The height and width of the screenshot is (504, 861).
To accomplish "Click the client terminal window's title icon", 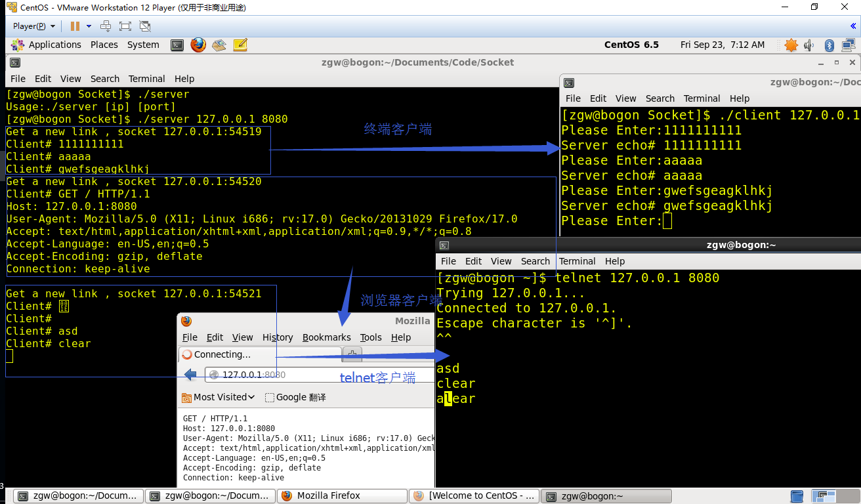I will [x=569, y=83].
